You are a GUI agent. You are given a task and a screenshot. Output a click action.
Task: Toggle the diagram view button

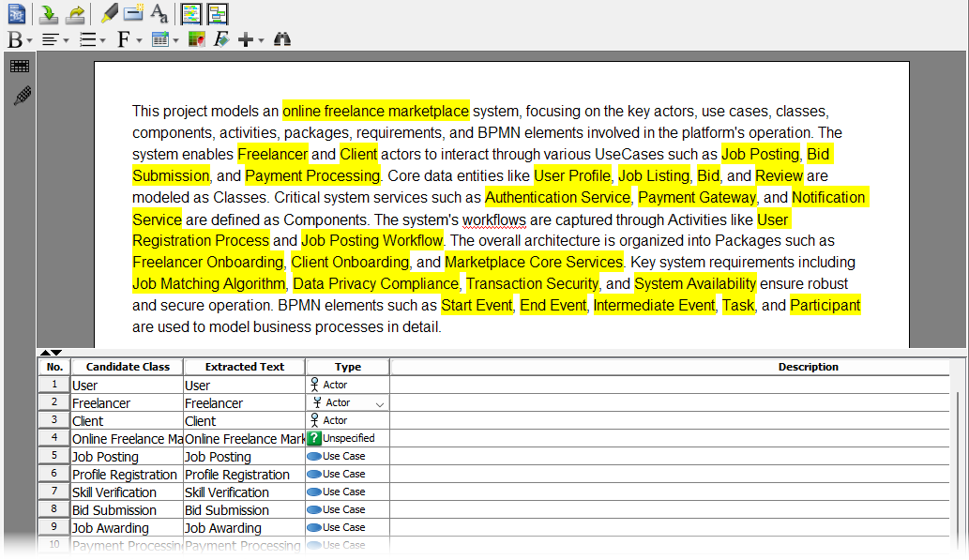[217, 13]
